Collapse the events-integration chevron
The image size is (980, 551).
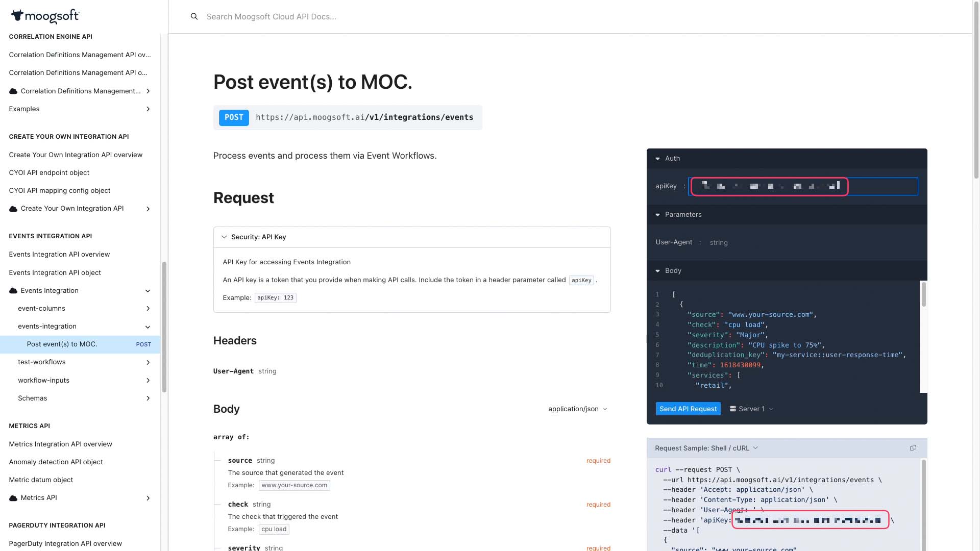(x=148, y=327)
